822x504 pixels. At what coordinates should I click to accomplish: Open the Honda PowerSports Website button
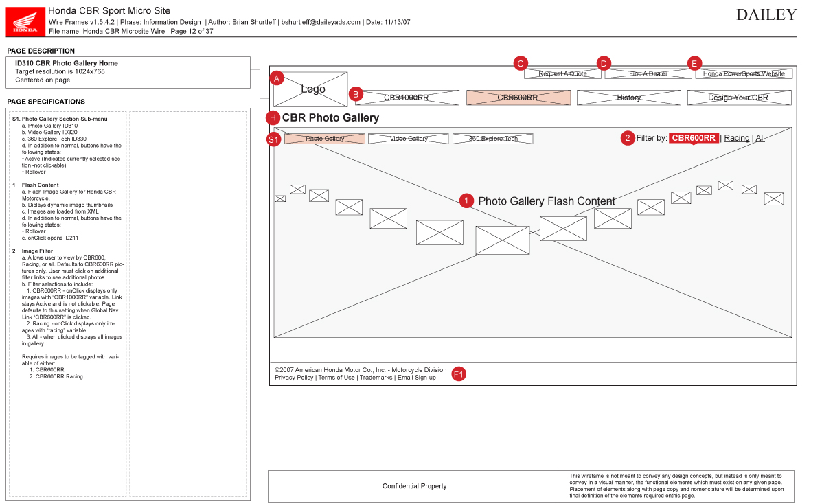744,73
